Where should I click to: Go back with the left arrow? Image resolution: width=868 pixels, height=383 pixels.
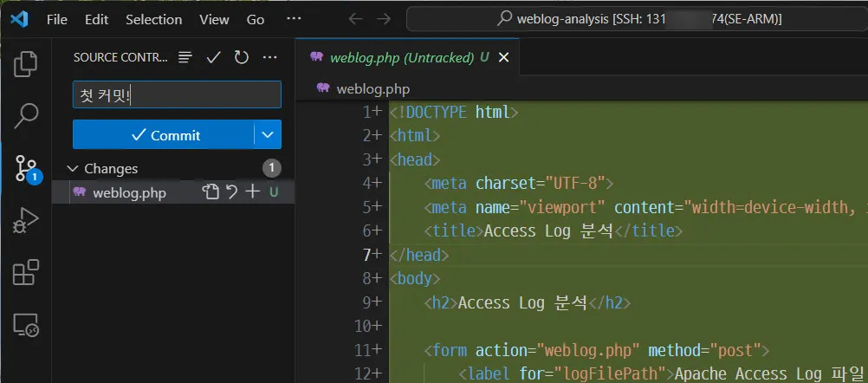(x=355, y=19)
